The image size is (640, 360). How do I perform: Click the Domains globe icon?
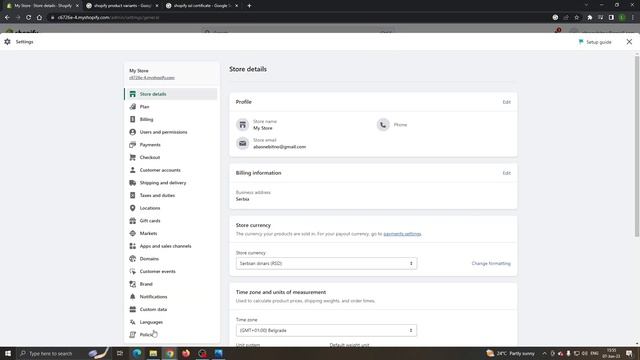tap(133, 258)
